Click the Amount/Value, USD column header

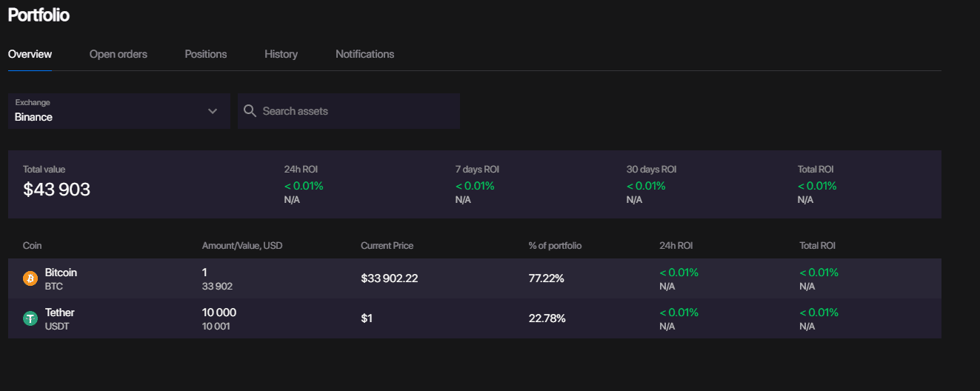click(242, 246)
